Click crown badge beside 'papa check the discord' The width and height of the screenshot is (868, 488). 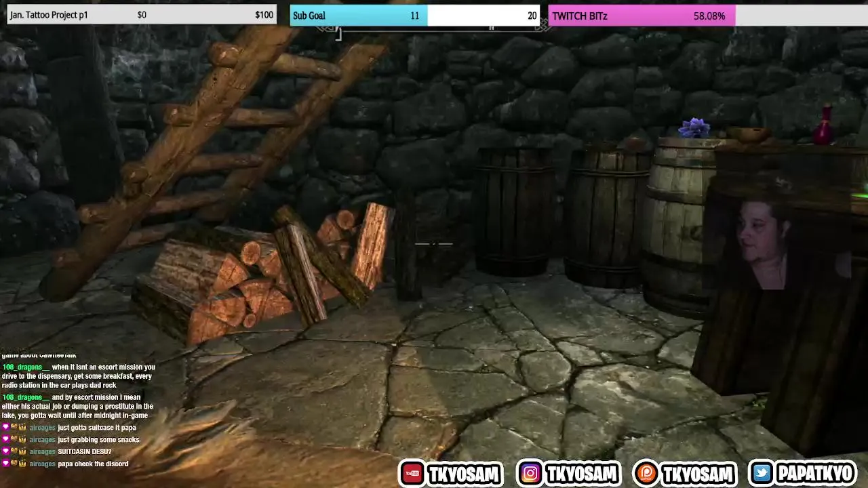coord(22,464)
